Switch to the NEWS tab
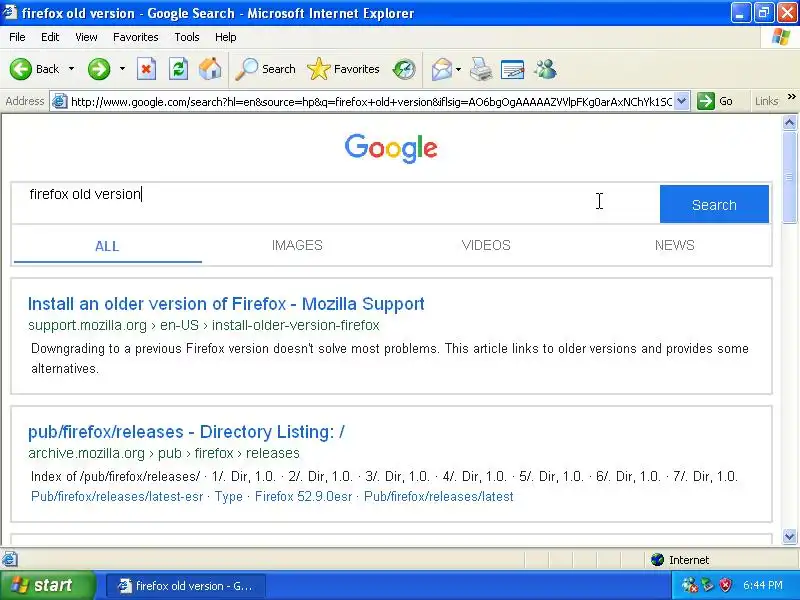 coord(674,245)
